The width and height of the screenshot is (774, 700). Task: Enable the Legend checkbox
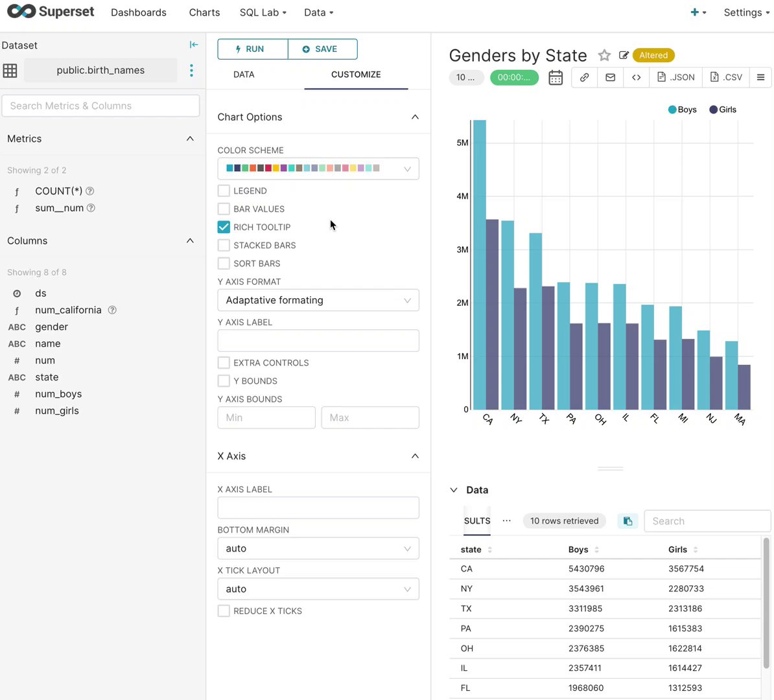[224, 191]
